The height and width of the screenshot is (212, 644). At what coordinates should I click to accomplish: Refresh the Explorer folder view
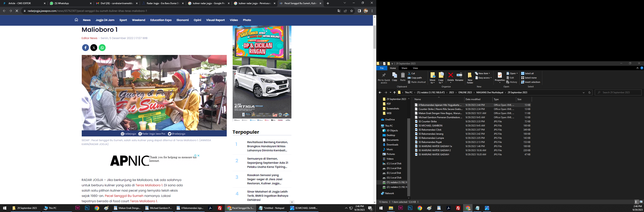coord(589,92)
